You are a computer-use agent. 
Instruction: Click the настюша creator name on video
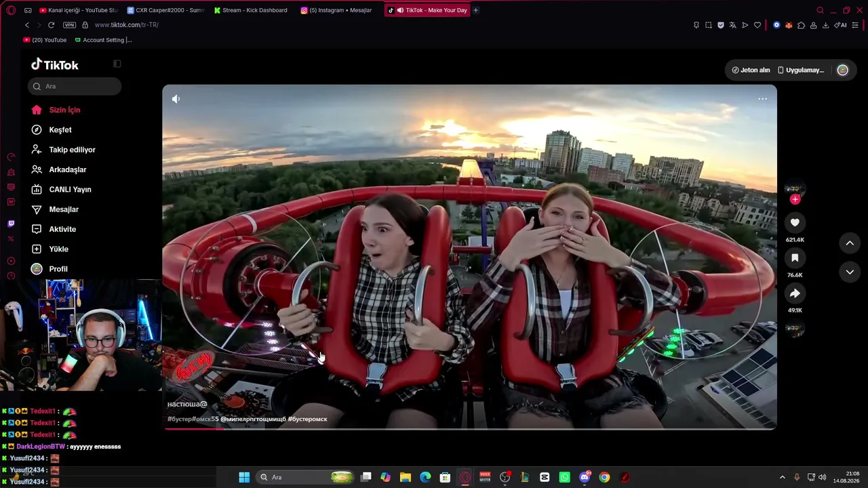[x=187, y=404]
